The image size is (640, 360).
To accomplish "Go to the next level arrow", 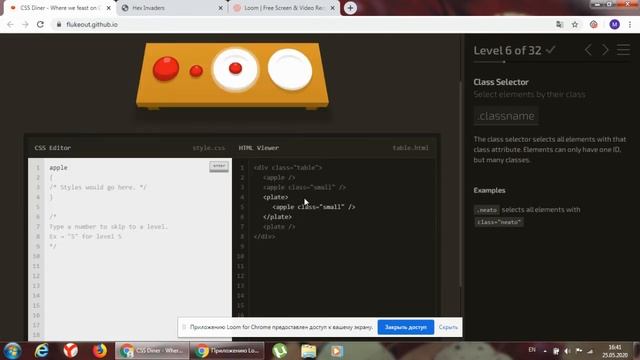I will (x=605, y=50).
